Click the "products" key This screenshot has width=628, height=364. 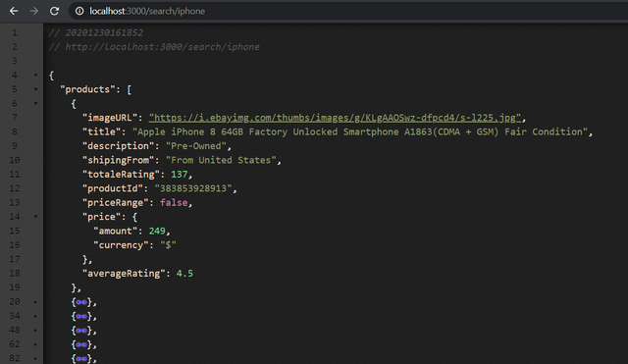[x=87, y=89]
